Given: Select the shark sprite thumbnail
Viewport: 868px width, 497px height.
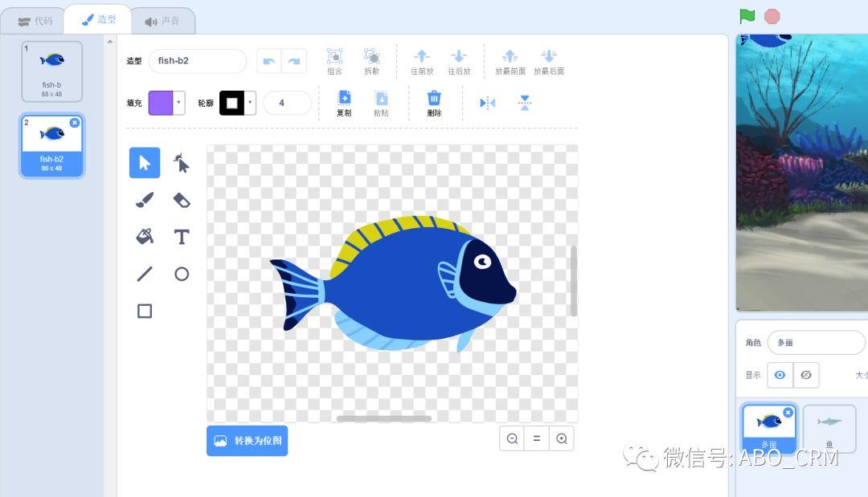Looking at the screenshot, I should pyautogui.click(x=829, y=429).
